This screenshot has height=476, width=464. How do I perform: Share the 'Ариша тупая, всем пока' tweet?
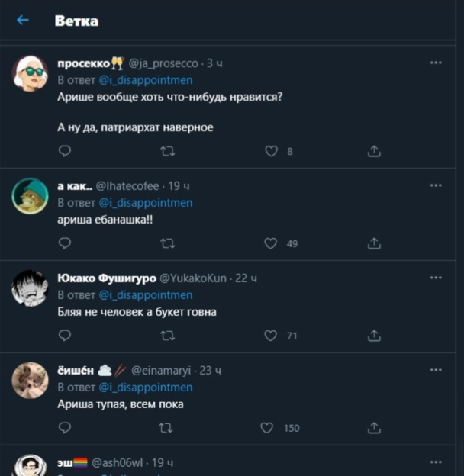374,428
